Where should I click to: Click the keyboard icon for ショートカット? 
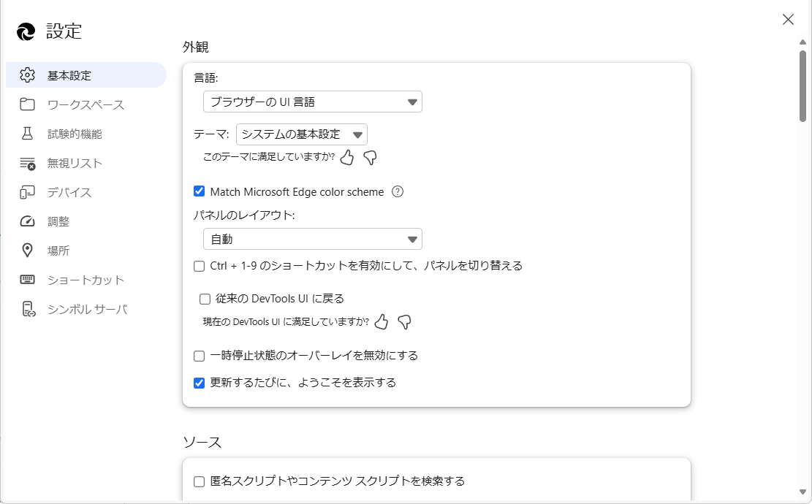[x=28, y=280]
